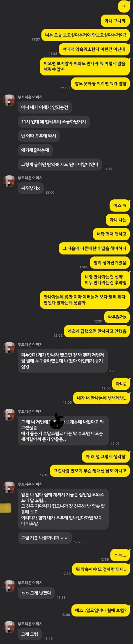Tap the avatar next to the "암튼 나 엄마" message

tap(9, 487)
